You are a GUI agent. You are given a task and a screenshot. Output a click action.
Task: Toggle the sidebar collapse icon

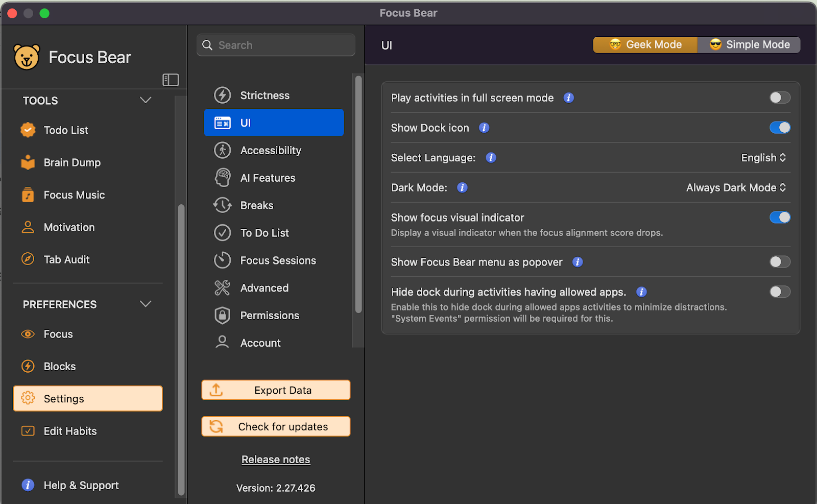click(x=171, y=80)
